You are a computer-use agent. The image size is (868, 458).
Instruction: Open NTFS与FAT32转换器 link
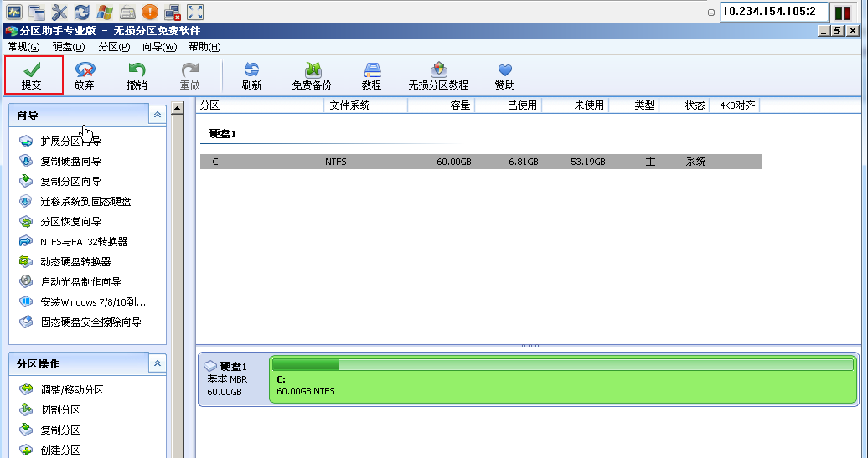(x=84, y=242)
